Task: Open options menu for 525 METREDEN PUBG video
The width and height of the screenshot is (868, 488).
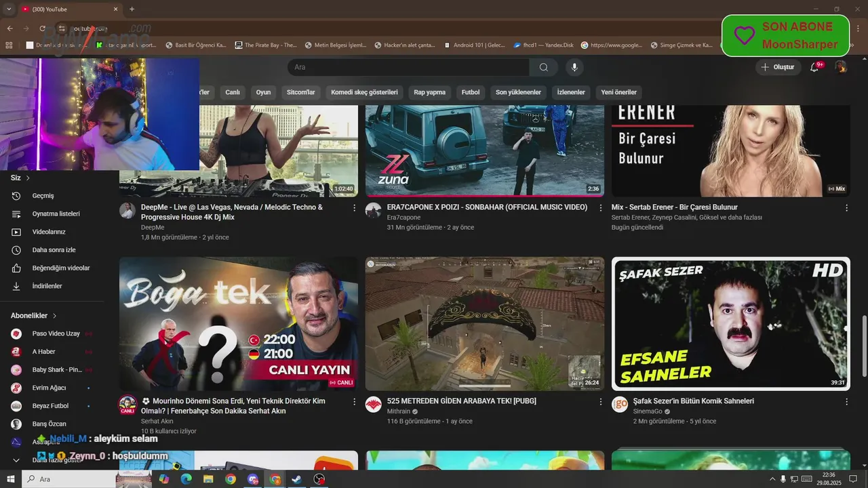Action: coord(600,402)
